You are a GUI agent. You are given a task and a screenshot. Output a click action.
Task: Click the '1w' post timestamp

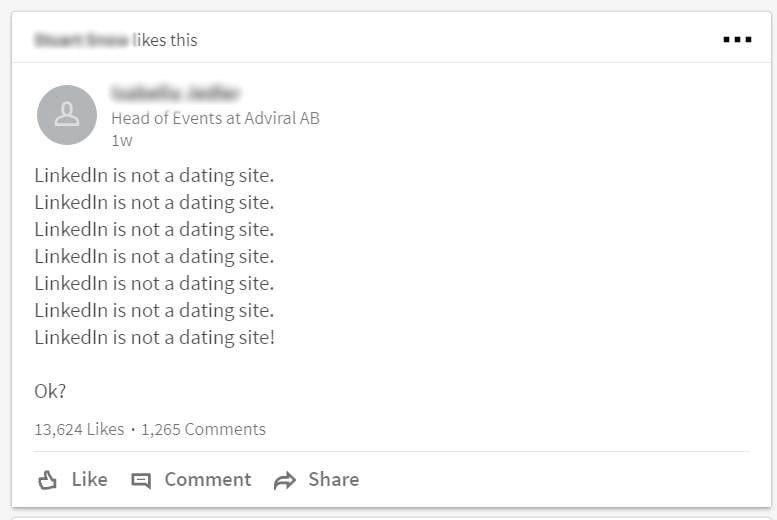[122, 141]
